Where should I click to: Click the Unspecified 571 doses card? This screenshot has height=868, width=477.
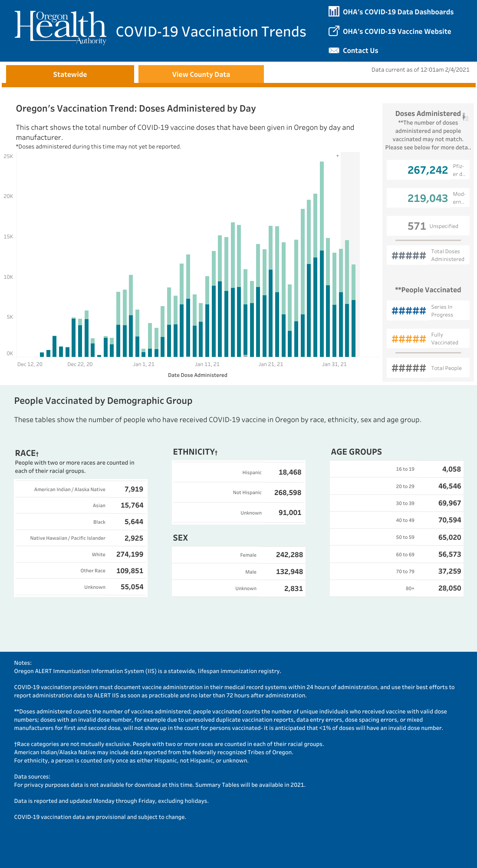[428, 226]
